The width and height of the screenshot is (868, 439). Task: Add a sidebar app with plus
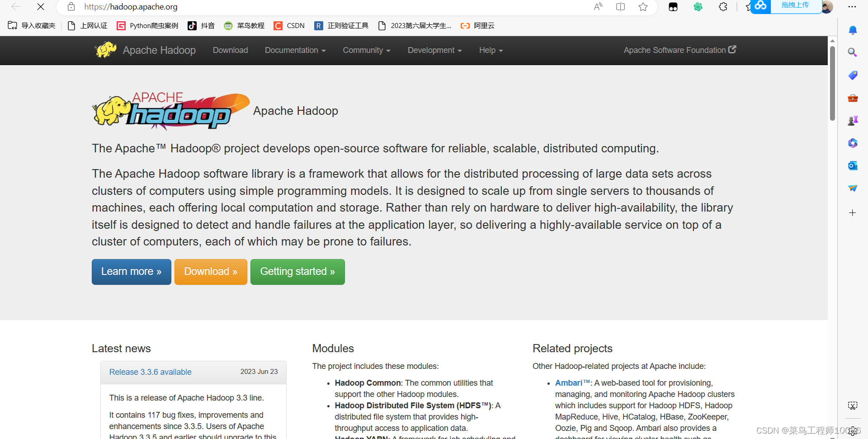pos(853,212)
